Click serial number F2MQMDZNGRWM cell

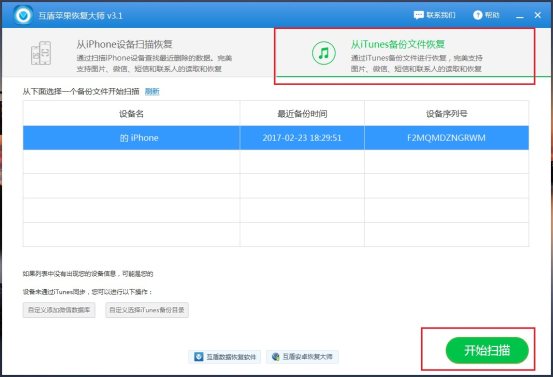(x=446, y=138)
